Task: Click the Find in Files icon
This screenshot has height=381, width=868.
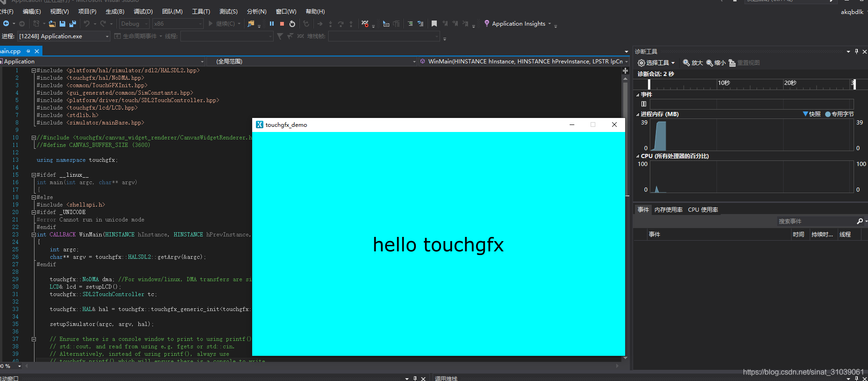Action: 251,23
